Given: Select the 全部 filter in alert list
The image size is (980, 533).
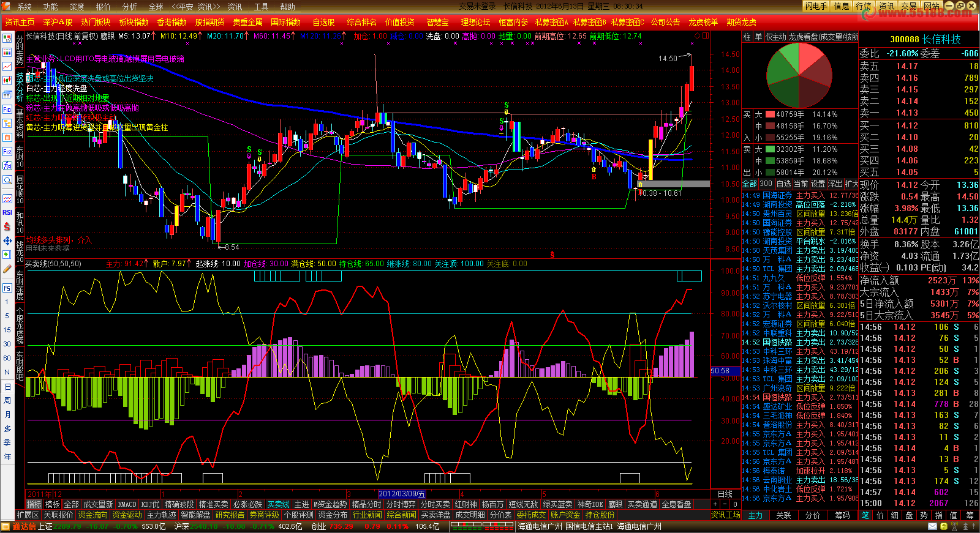Looking at the screenshot, I should (x=750, y=184).
